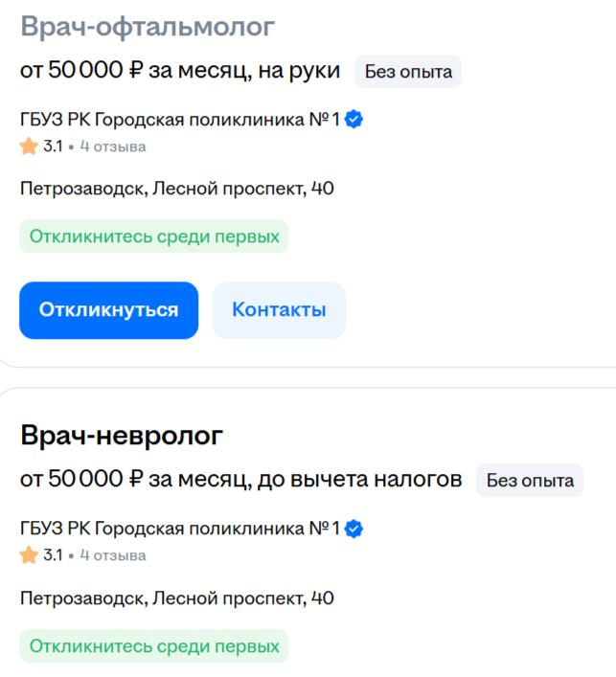Click the address in the Врач-невролог card
This screenshot has width=616, height=677.
(176, 598)
